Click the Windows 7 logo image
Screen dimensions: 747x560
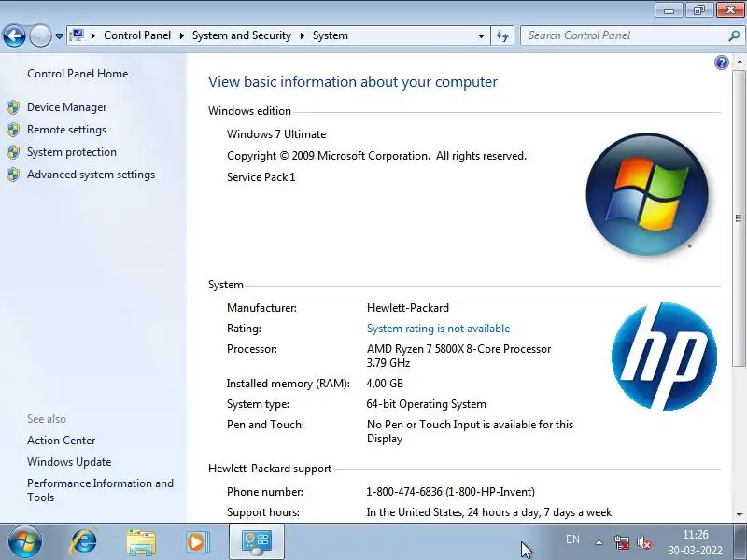click(647, 194)
